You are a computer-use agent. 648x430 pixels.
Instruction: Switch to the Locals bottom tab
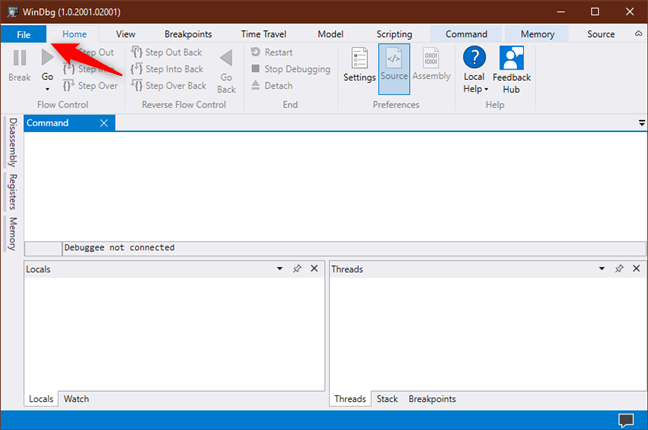[41, 399]
